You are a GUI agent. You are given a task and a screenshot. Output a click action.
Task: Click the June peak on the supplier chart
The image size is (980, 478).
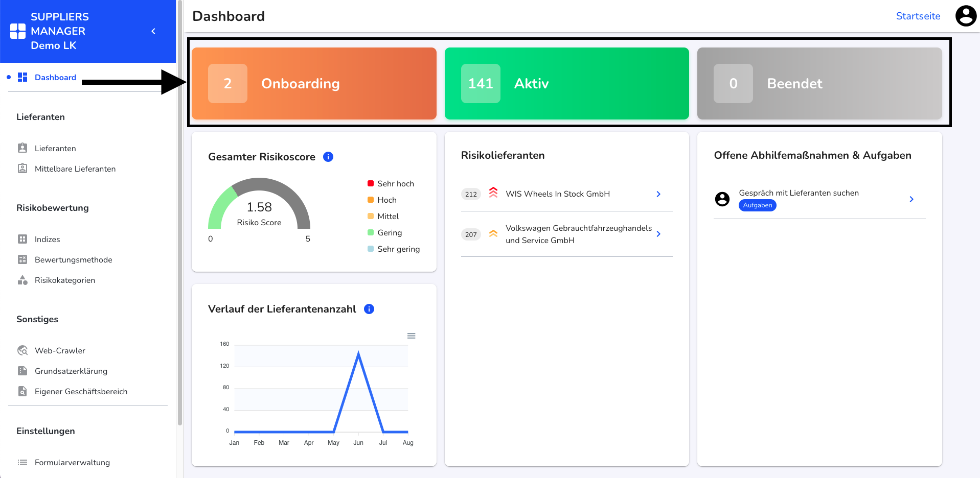pyautogui.click(x=358, y=353)
